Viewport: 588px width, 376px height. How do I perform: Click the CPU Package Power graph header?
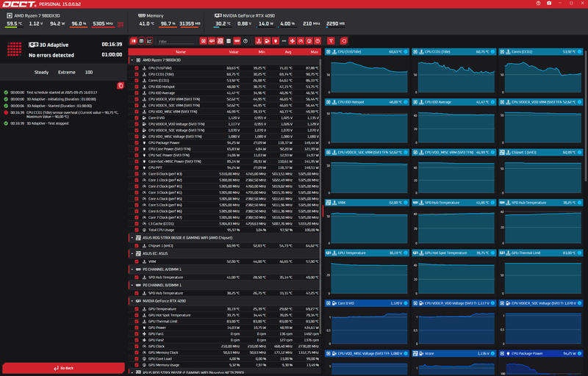tap(541, 353)
